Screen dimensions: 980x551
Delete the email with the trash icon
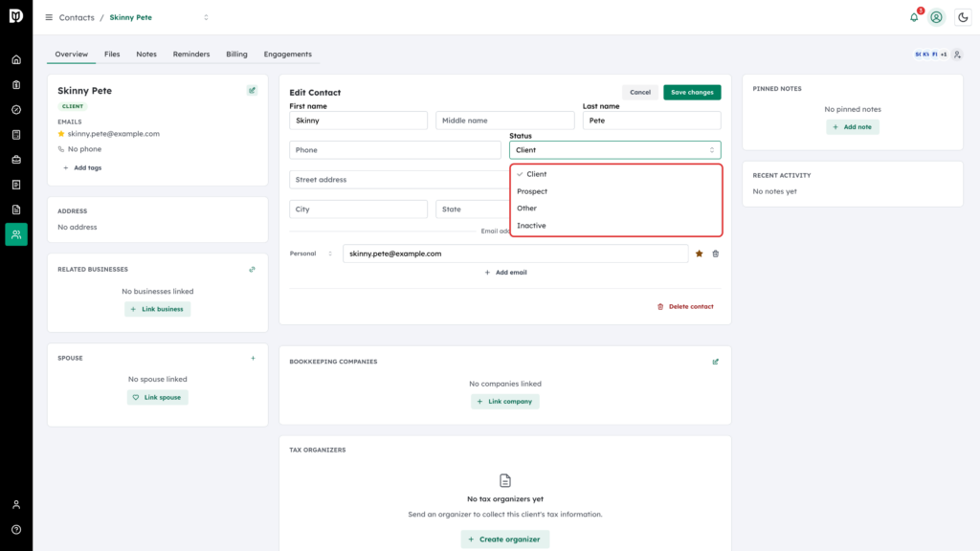click(716, 253)
